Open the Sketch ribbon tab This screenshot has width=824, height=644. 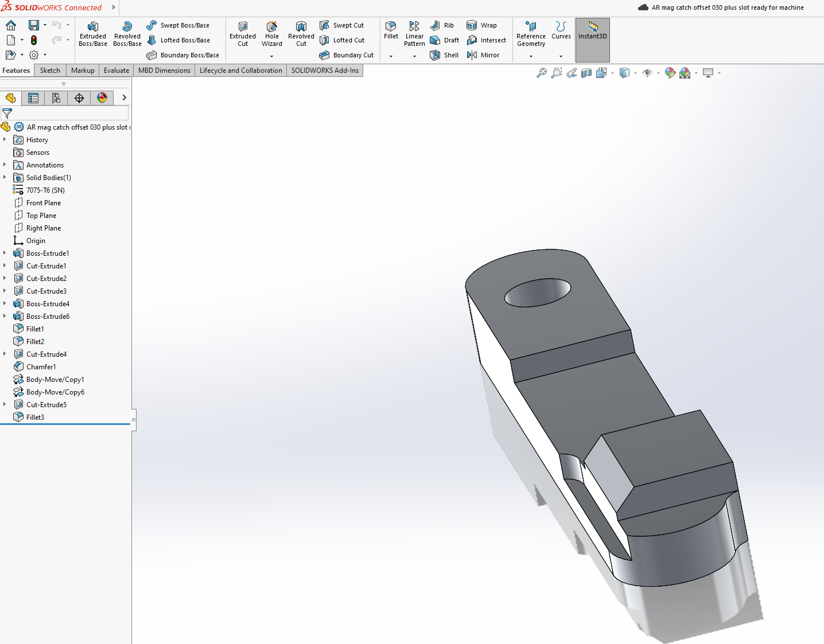pos(50,71)
